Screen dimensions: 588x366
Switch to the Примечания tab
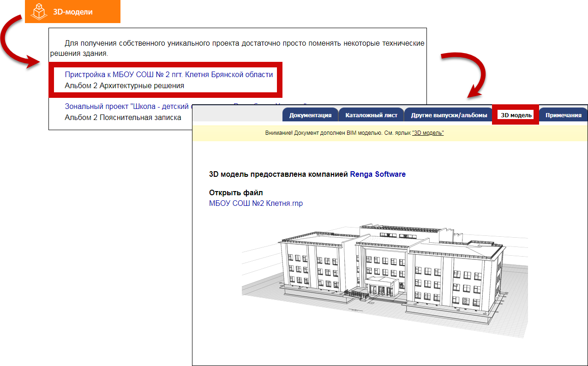(x=563, y=115)
